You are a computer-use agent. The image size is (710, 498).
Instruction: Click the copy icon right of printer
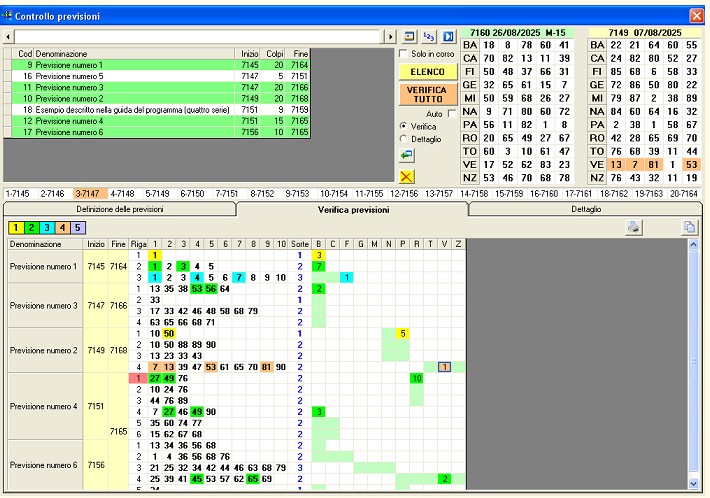[x=689, y=227]
